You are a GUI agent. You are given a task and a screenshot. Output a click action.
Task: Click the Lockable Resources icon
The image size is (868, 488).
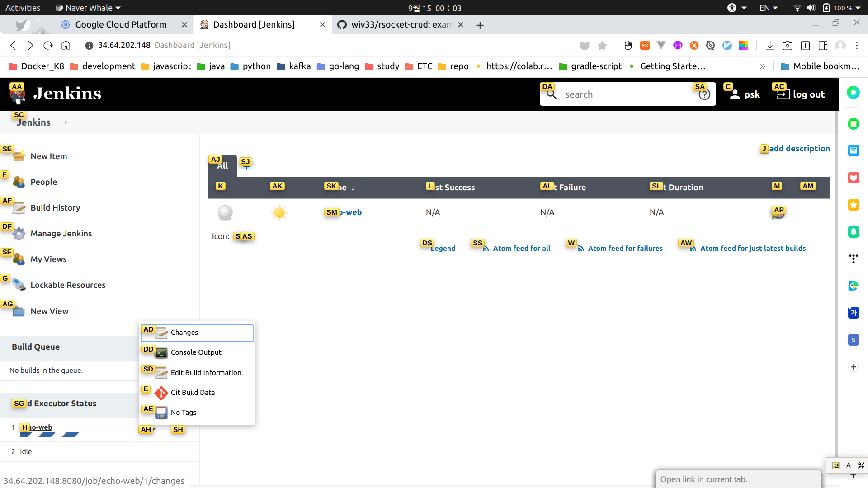click(x=19, y=285)
